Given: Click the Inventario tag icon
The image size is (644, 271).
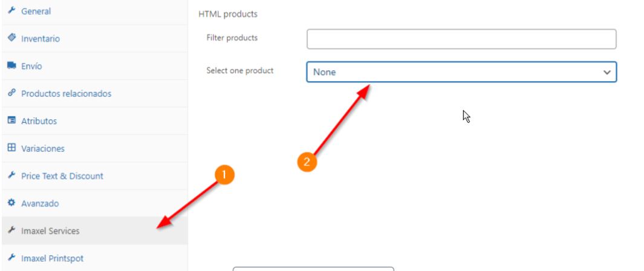Looking at the screenshot, I should [11, 38].
